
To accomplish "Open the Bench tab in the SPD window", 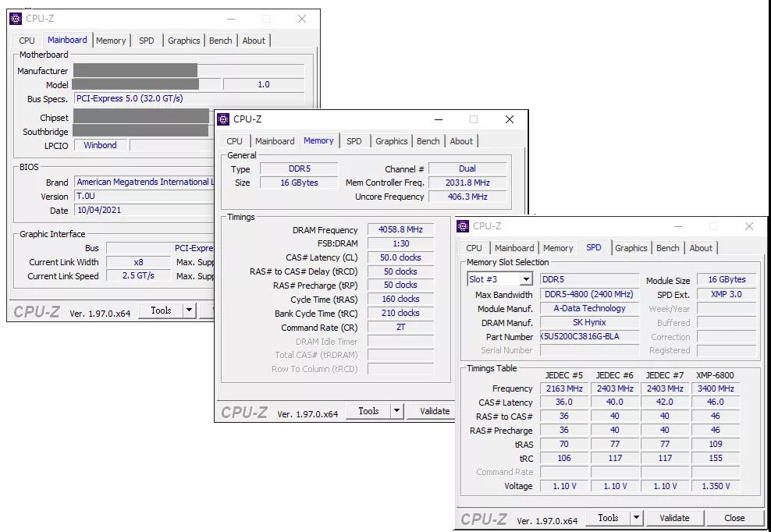I will (668, 248).
